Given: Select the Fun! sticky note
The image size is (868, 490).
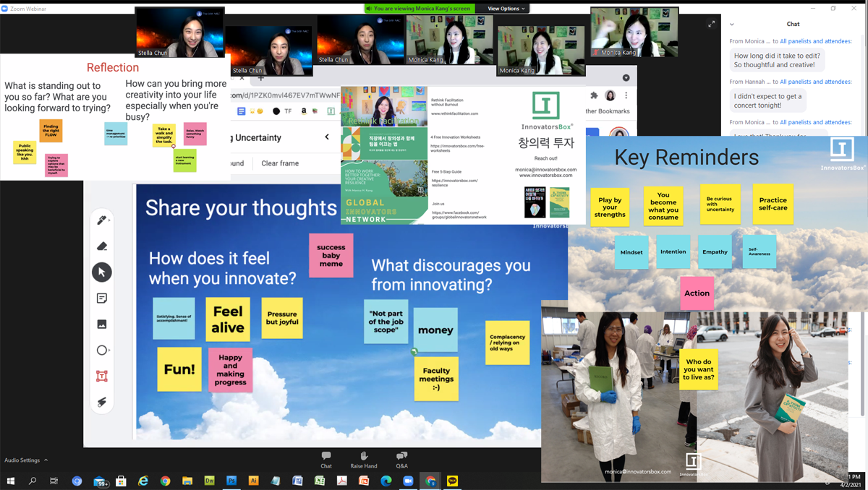Looking at the screenshot, I should click(x=179, y=369).
